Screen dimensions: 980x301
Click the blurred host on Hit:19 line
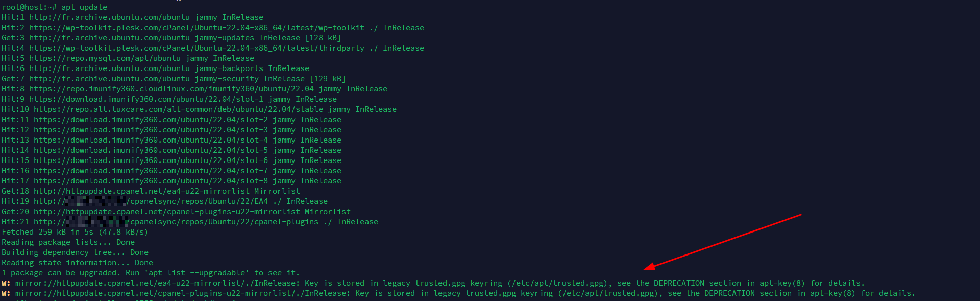click(x=95, y=201)
